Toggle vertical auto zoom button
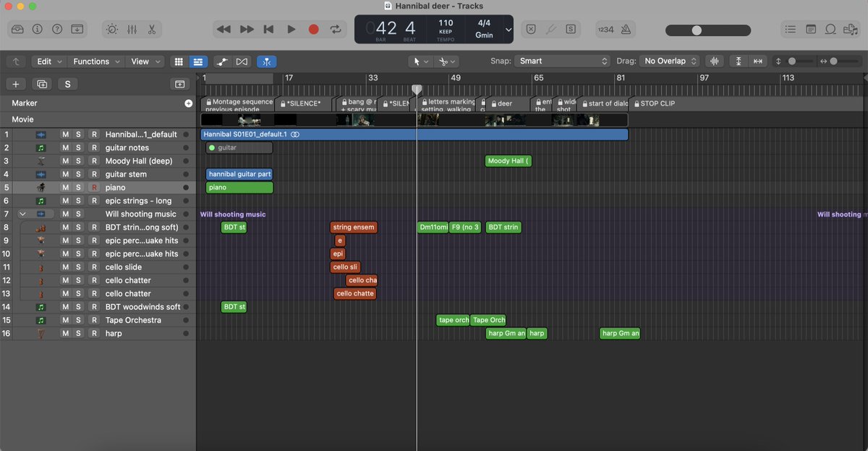The width and height of the screenshot is (868, 451). [739, 62]
